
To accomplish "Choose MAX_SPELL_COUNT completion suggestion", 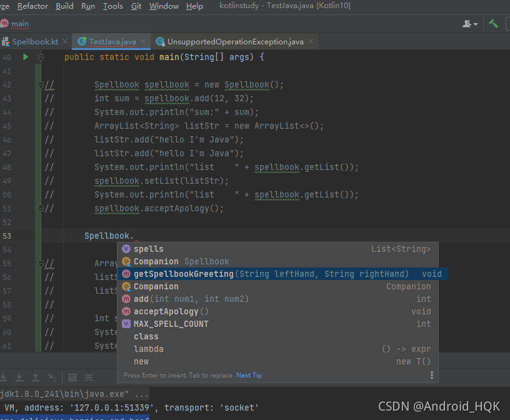I will [277, 324].
